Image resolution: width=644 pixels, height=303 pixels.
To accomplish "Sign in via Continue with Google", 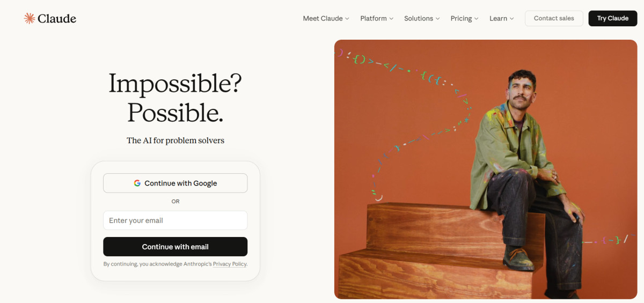I will click(175, 183).
